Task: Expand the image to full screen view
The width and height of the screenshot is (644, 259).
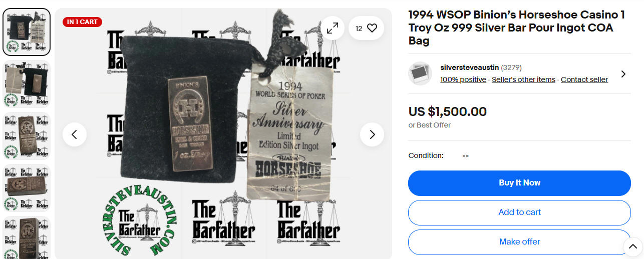Action: (333, 28)
